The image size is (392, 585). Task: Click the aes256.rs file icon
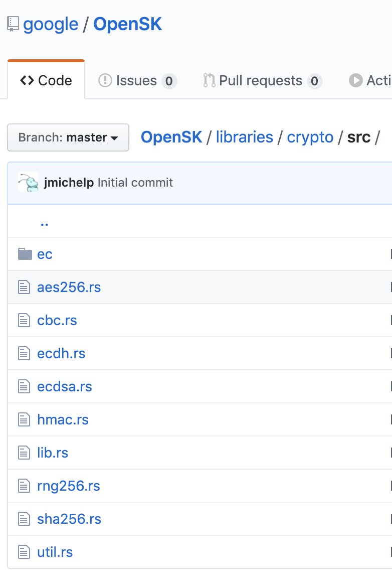tap(24, 287)
